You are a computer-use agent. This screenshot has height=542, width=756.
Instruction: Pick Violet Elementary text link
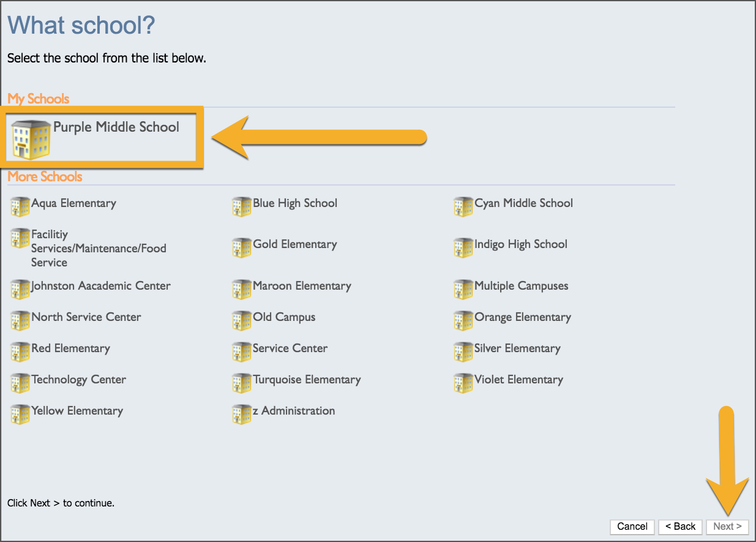518,380
